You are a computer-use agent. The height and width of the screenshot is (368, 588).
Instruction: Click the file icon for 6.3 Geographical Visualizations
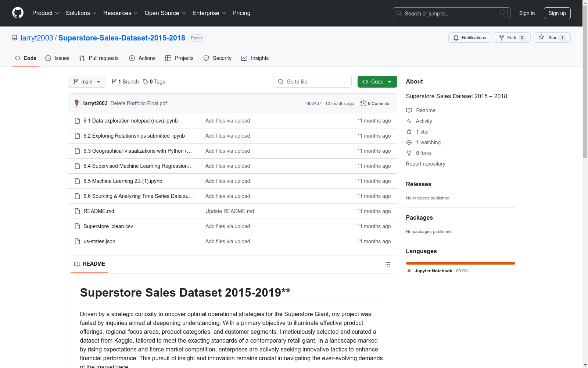tap(77, 151)
